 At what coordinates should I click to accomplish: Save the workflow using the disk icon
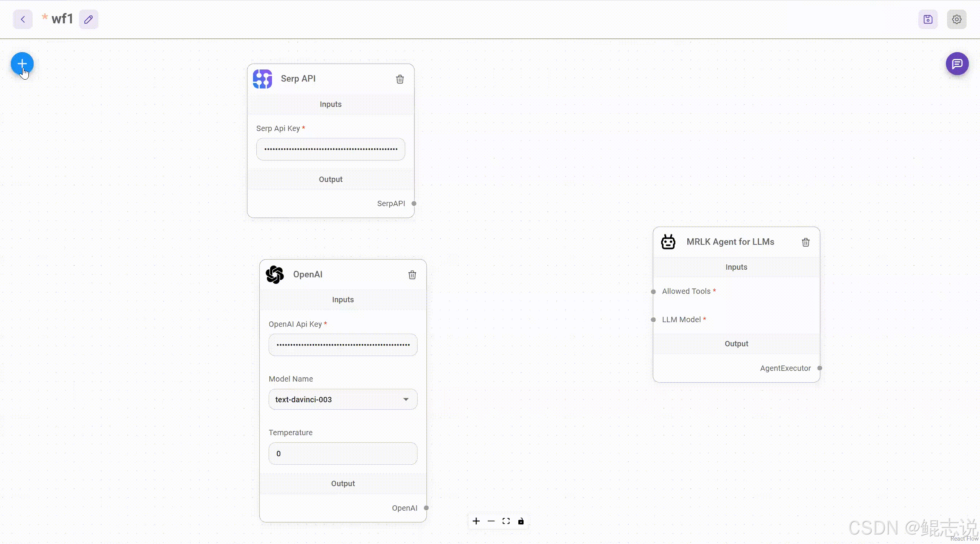pos(928,20)
